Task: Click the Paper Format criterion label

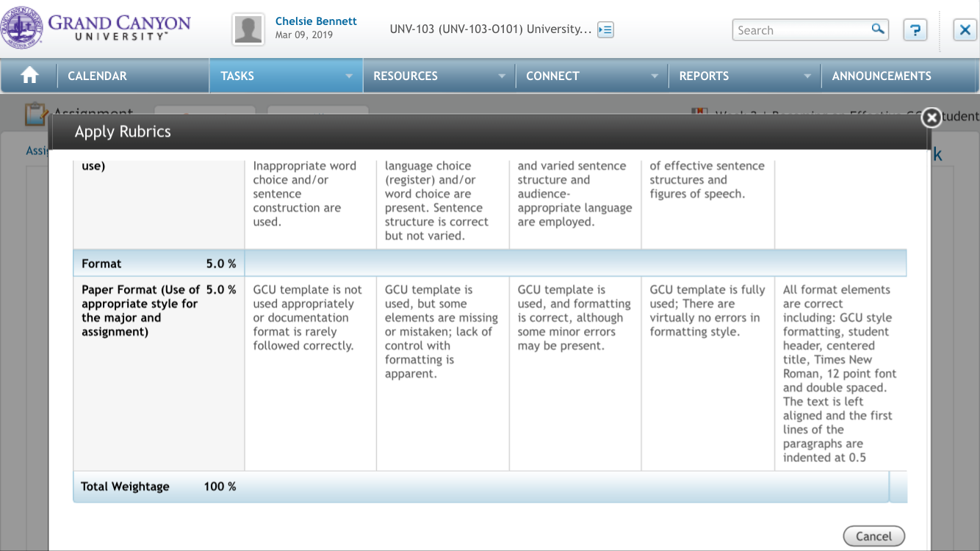Action: coord(140,311)
